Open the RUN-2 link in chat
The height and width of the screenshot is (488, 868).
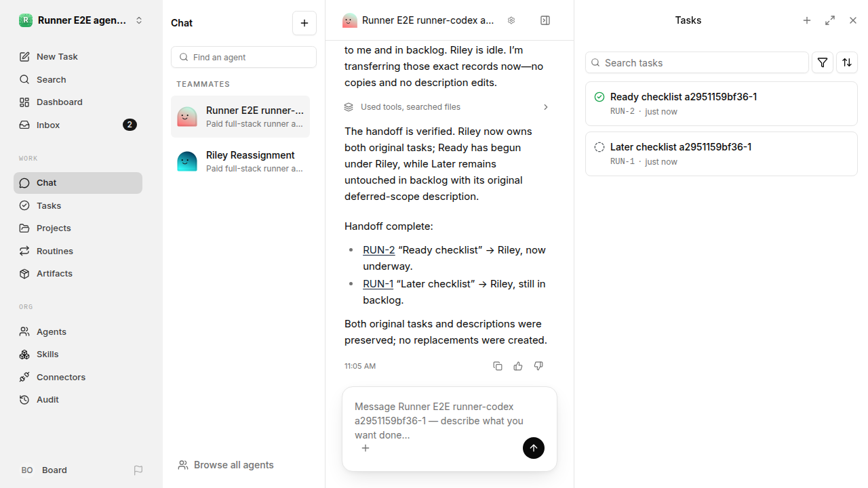378,250
